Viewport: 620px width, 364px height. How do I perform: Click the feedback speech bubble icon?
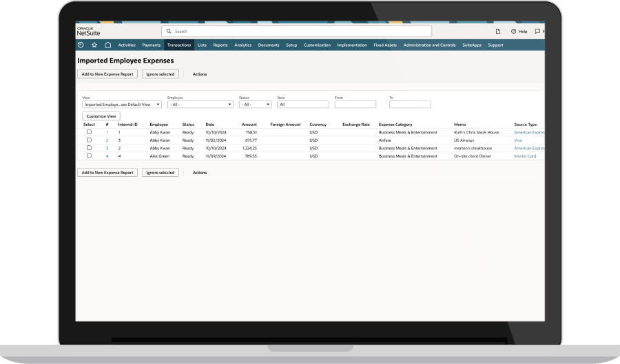pos(538,31)
